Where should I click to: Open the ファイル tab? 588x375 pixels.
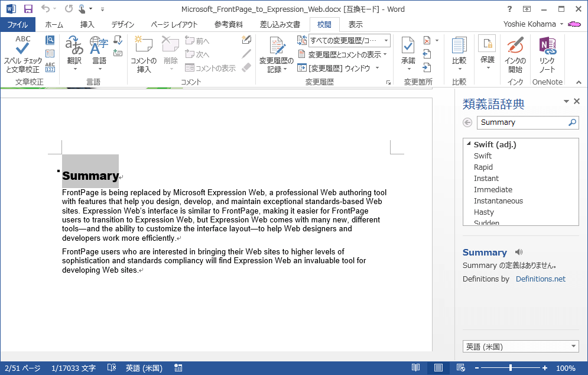18,24
